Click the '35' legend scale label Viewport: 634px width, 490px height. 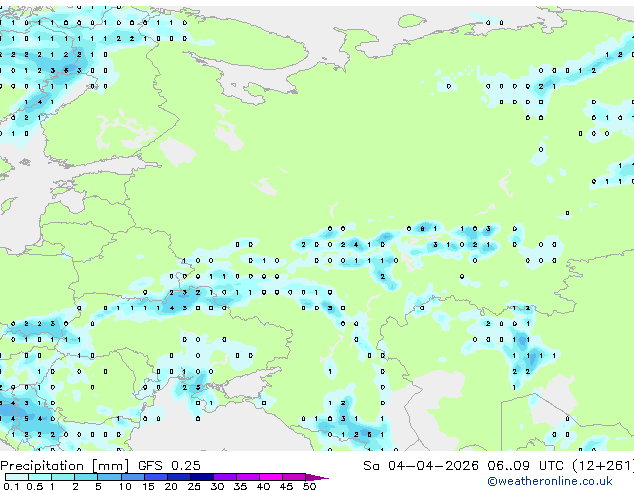point(240,486)
